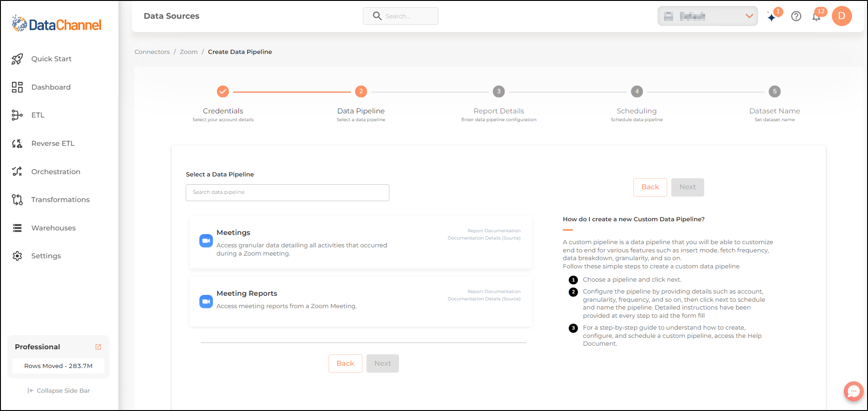
Task: Click the Warehouses stack icon
Action: [x=17, y=228]
